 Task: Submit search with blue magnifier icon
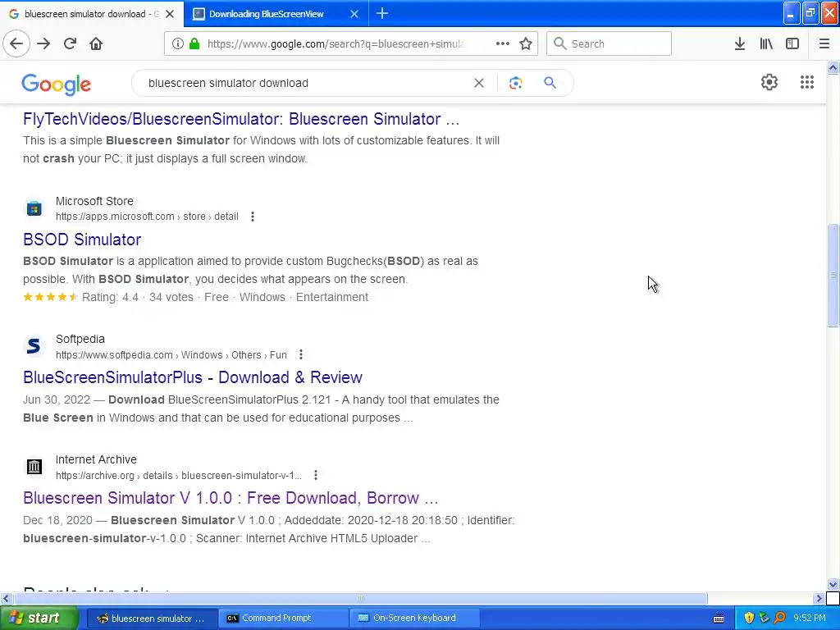point(550,83)
